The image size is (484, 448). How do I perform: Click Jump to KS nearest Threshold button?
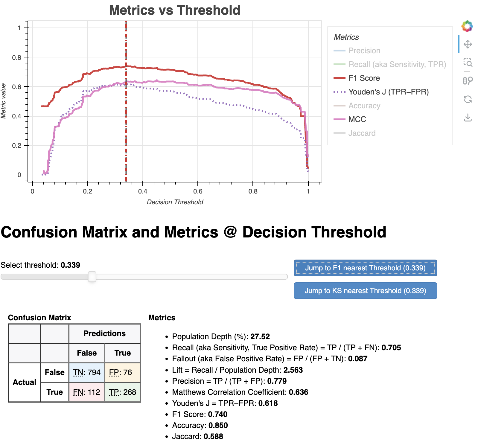pos(365,291)
